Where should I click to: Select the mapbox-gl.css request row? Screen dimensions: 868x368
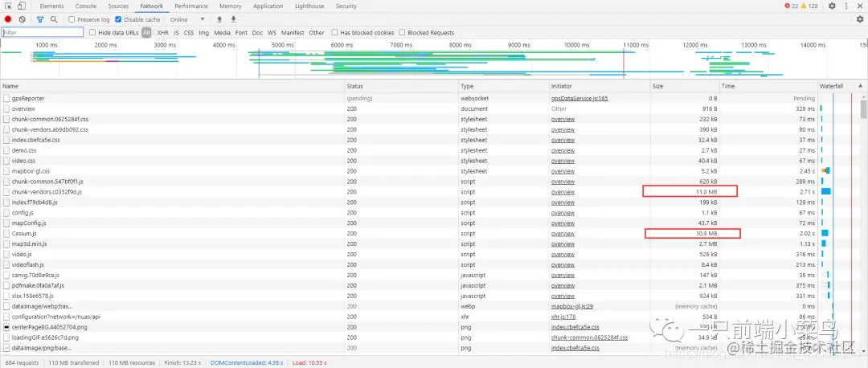point(429,171)
